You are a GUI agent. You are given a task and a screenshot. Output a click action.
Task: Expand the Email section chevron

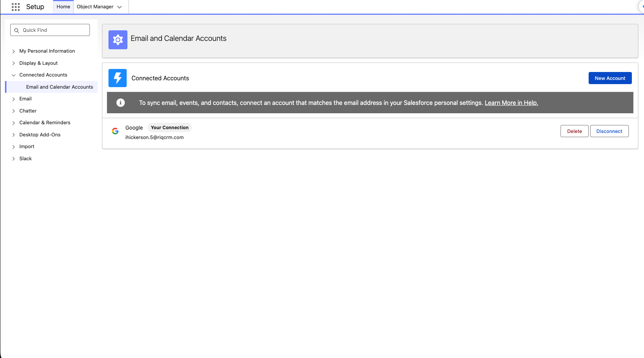click(14, 99)
